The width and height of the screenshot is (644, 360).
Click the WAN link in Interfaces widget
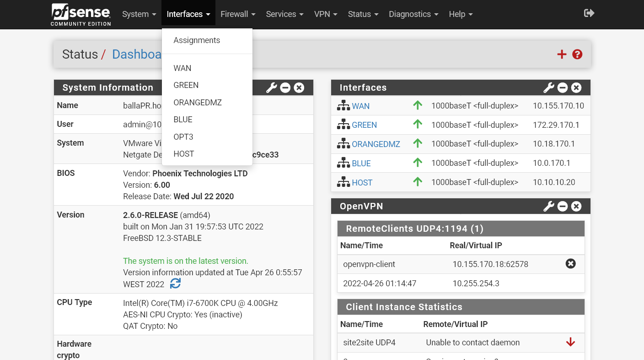pos(360,106)
